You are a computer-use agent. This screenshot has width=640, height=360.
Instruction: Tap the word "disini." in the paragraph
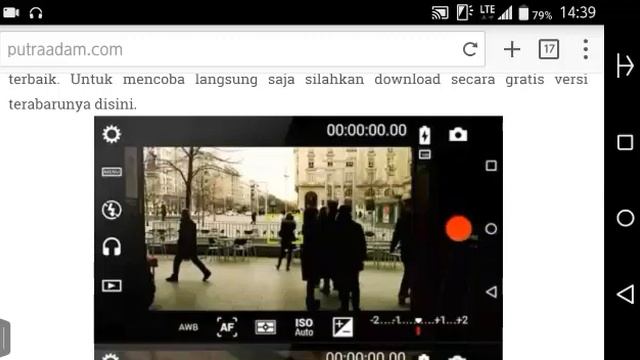tap(116, 104)
